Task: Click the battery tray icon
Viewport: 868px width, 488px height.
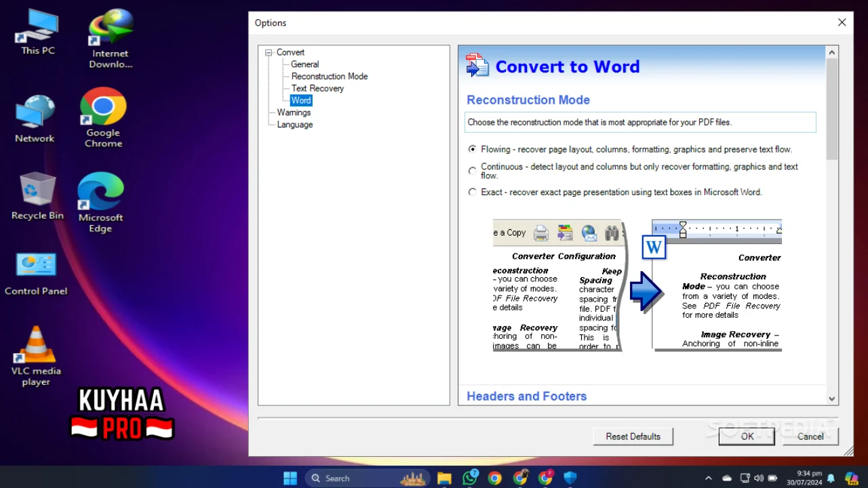Action: point(772,478)
